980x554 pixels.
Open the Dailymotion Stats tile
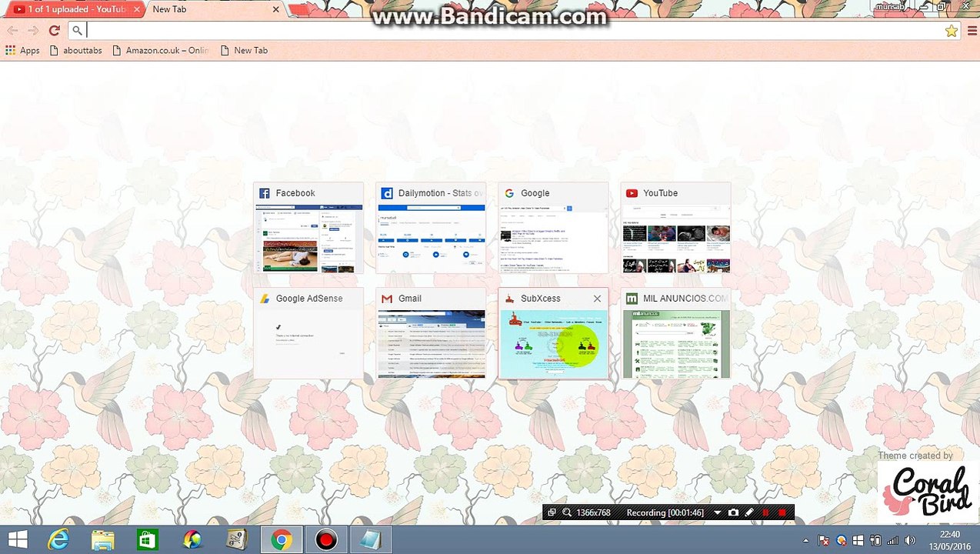click(431, 229)
